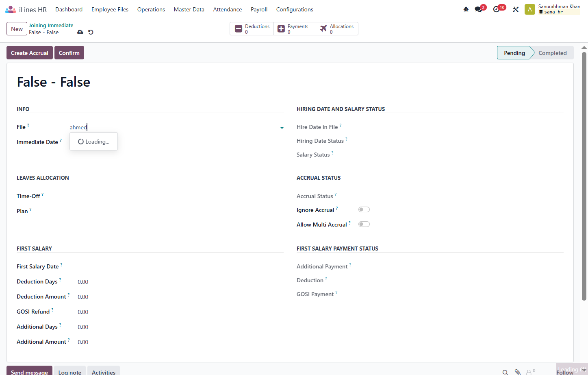Open the Activities tab in chatter
Image resolution: width=588 pixels, height=375 pixels.
104,371
